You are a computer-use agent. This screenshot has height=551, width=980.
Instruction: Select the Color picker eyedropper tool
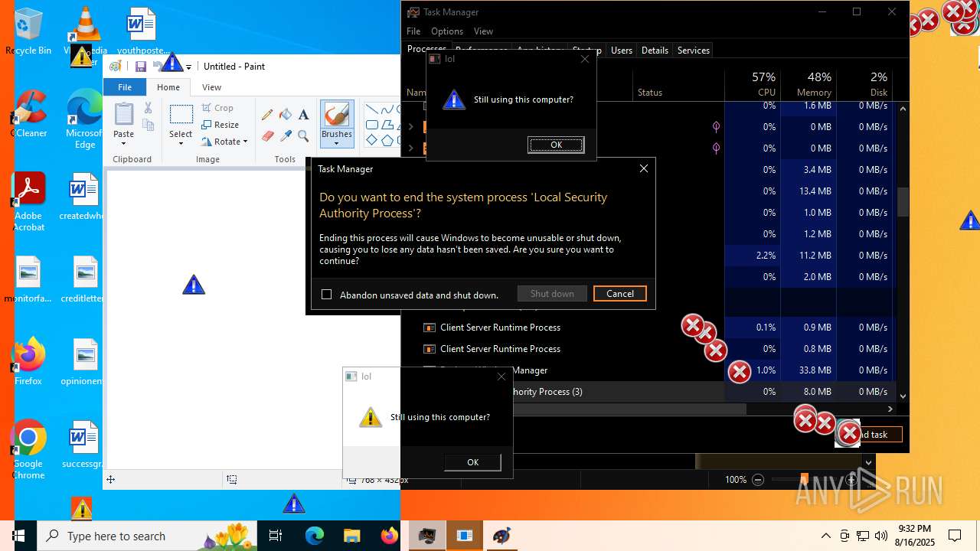tap(286, 136)
